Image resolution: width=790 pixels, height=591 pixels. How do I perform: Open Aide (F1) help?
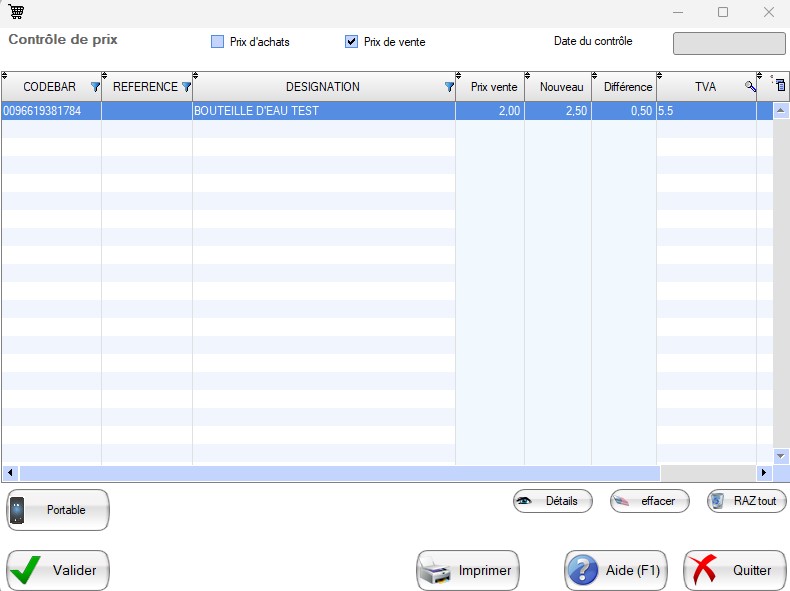615,571
